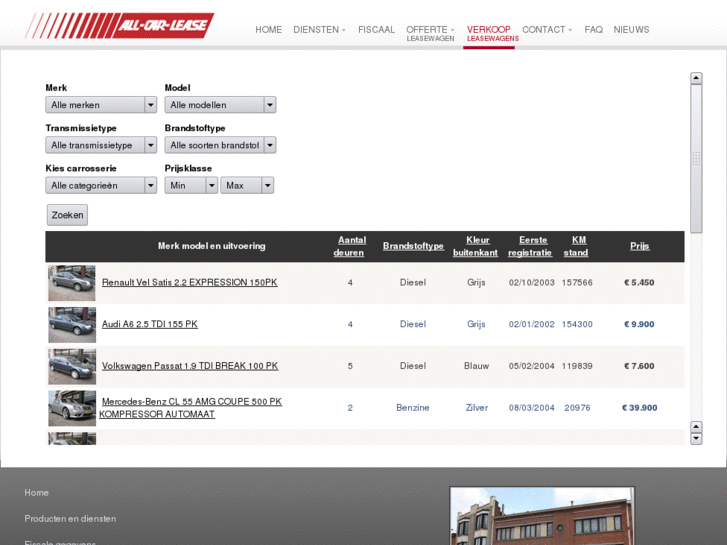This screenshot has height=545, width=727.
Task: Click price € 9.900 of Audi
Action: coord(639,324)
